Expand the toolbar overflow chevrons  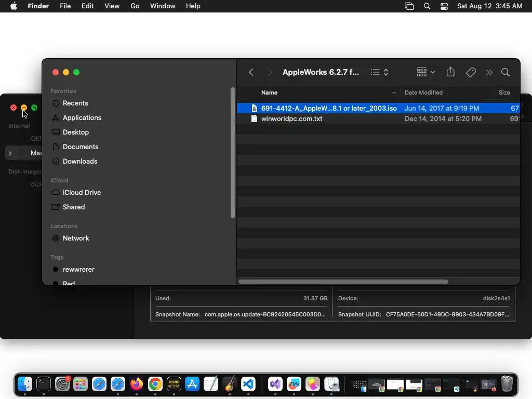489,72
